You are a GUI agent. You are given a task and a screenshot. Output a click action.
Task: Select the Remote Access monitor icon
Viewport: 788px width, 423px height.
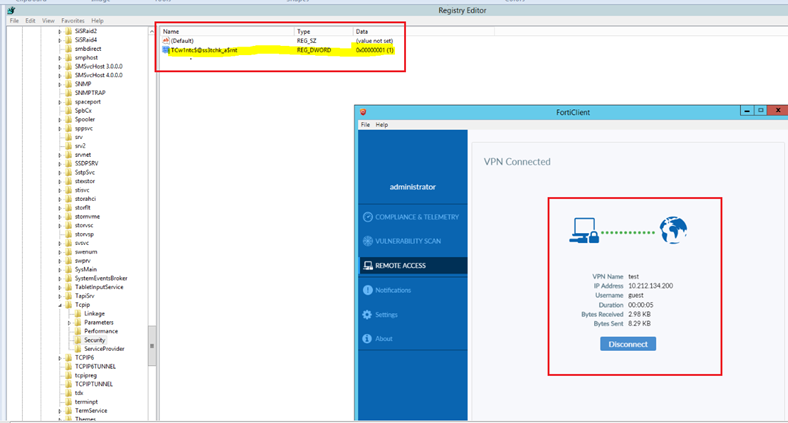tap(368, 266)
